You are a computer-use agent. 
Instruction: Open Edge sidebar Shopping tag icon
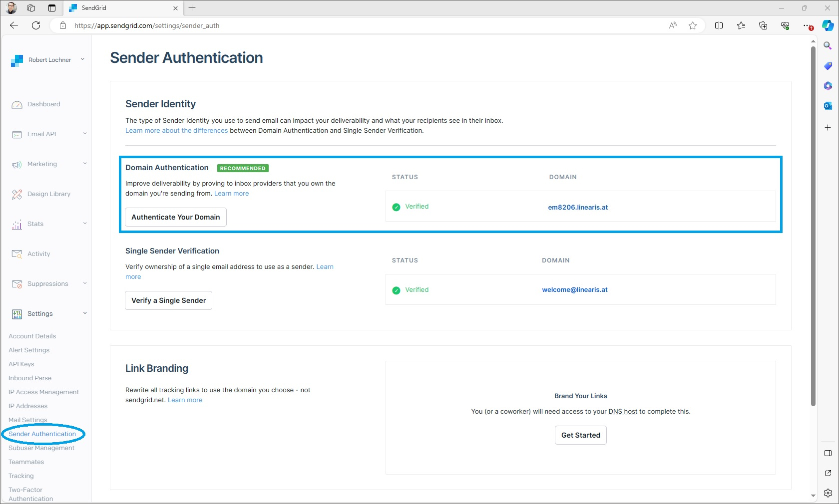click(x=828, y=66)
